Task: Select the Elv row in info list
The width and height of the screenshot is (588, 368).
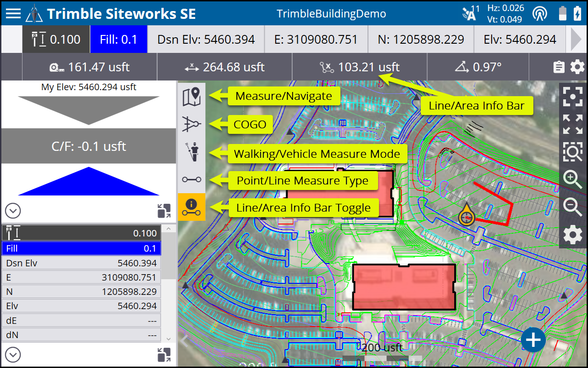Action: 81,306
